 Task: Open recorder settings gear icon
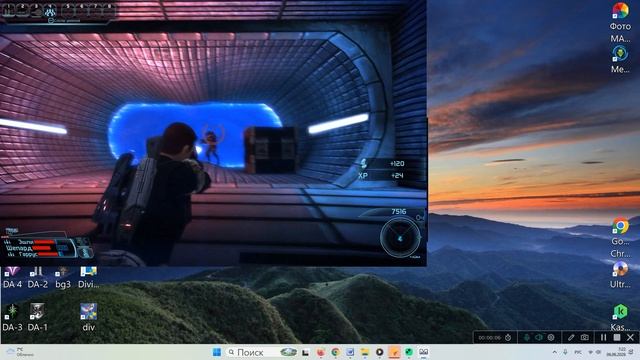(551, 338)
